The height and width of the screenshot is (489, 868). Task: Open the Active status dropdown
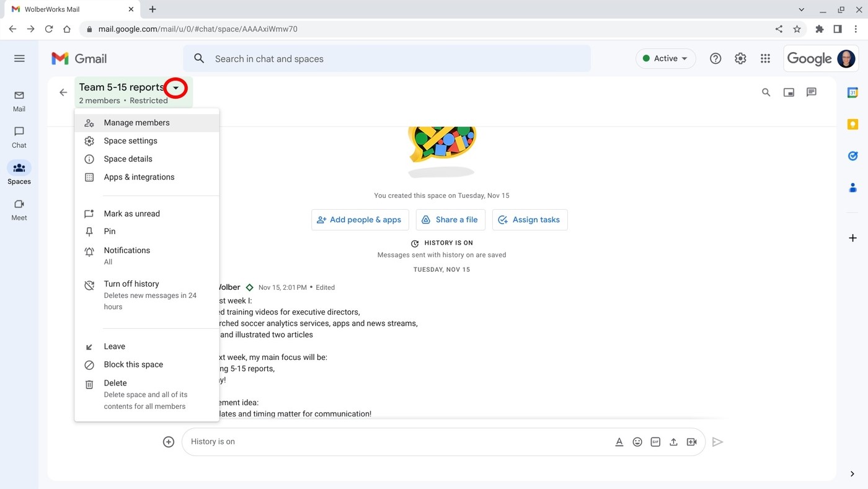665,58
